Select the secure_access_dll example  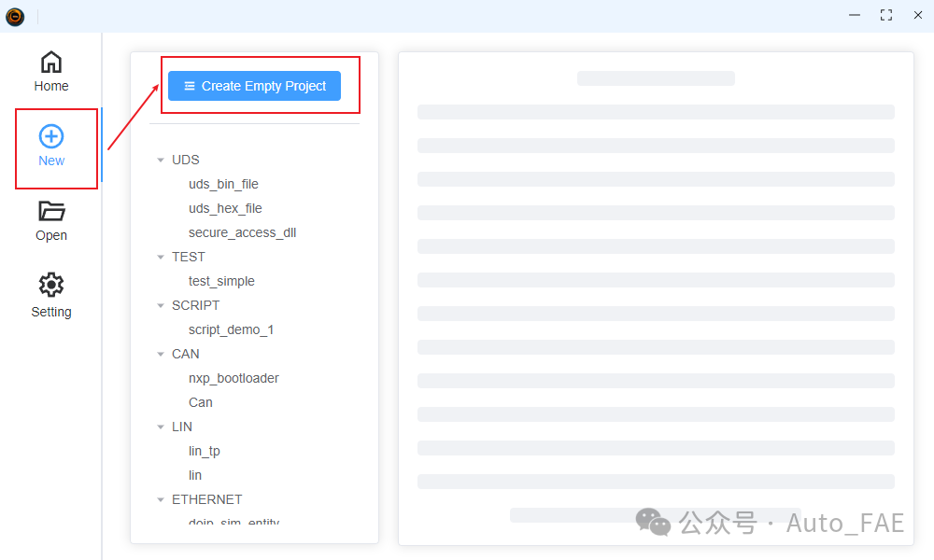(x=243, y=232)
